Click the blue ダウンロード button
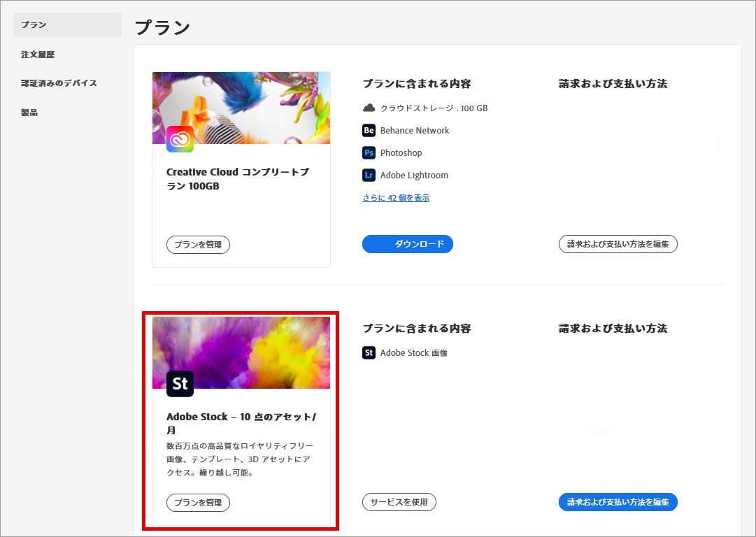This screenshot has width=756, height=537. (x=408, y=244)
